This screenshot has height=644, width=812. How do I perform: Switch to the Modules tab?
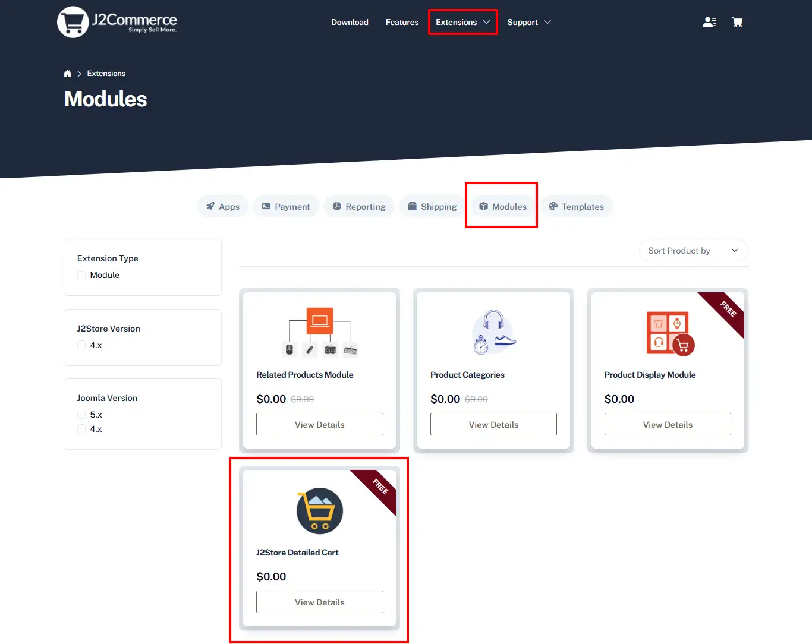coord(503,207)
